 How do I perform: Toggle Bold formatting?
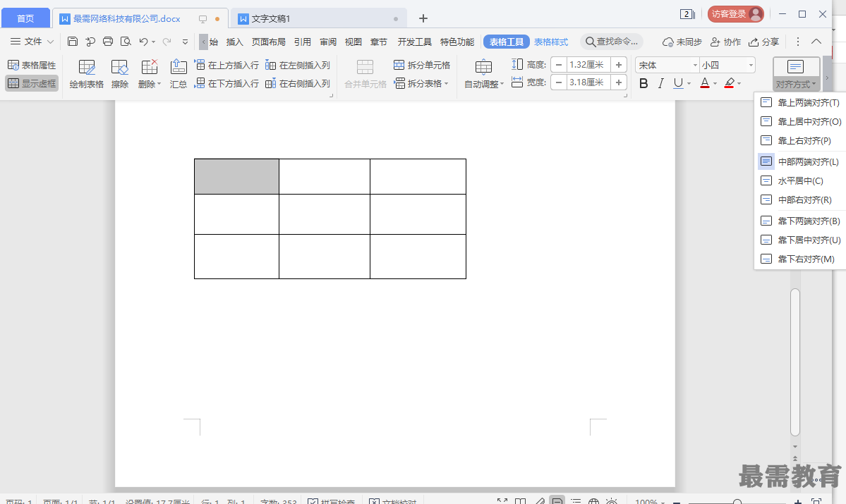click(643, 84)
